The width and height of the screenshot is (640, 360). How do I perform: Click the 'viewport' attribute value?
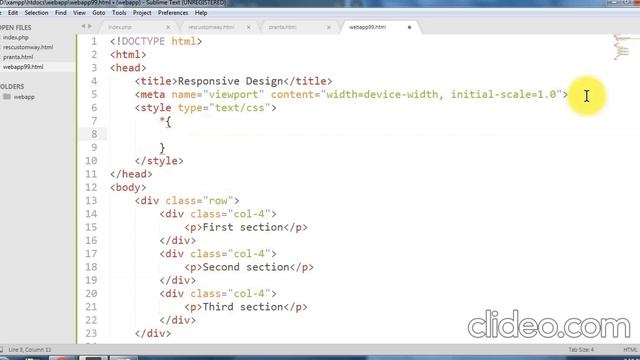click(233, 95)
